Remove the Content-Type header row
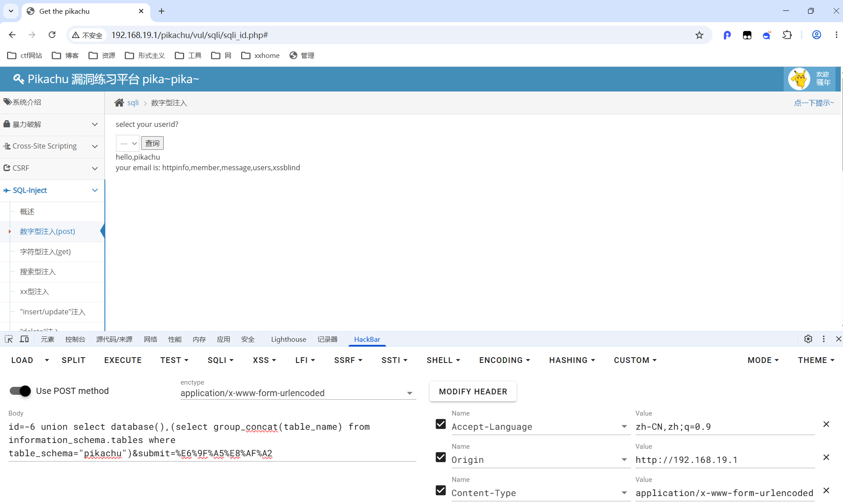 826,491
